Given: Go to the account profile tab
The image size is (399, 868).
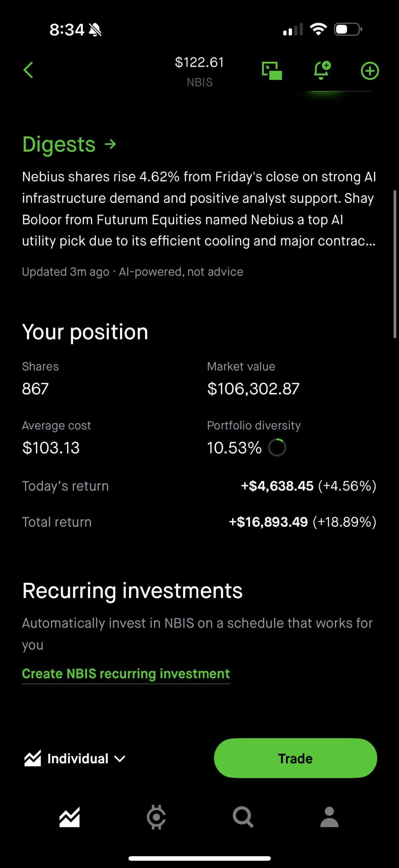Looking at the screenshot, I should (329, 817).
